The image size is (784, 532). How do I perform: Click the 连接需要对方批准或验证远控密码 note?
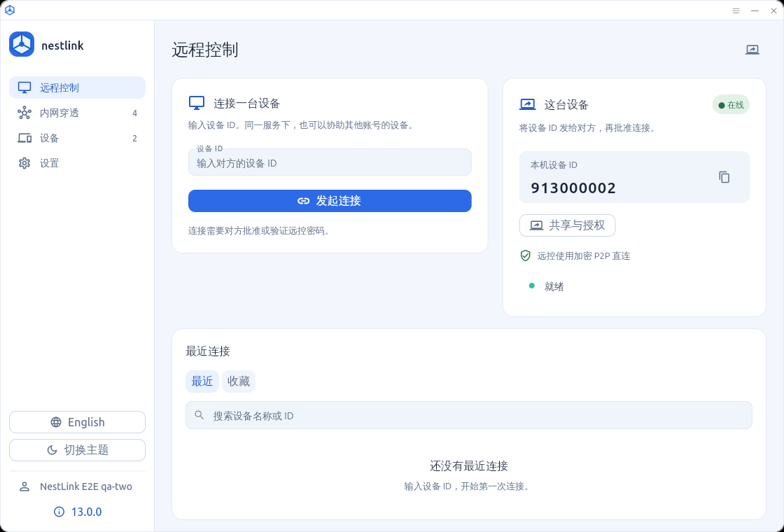click(x=259, y=231)
